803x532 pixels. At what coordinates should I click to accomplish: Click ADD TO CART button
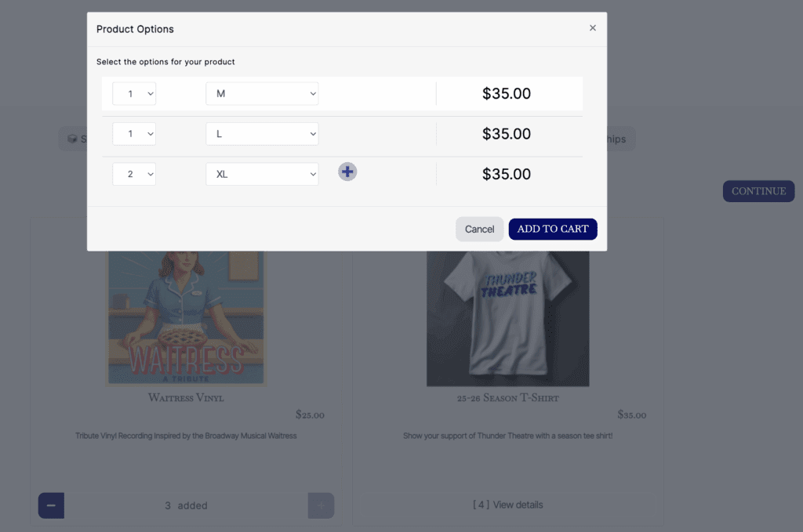553,229
